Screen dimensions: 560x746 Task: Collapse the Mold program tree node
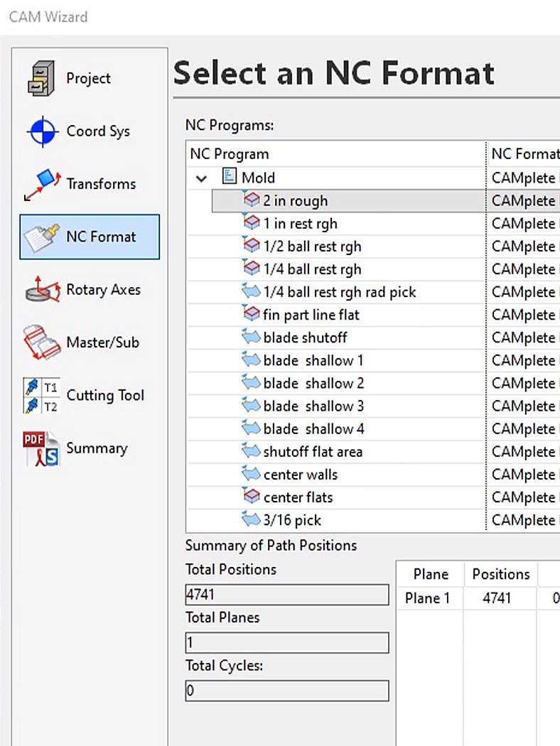point(203,178)
